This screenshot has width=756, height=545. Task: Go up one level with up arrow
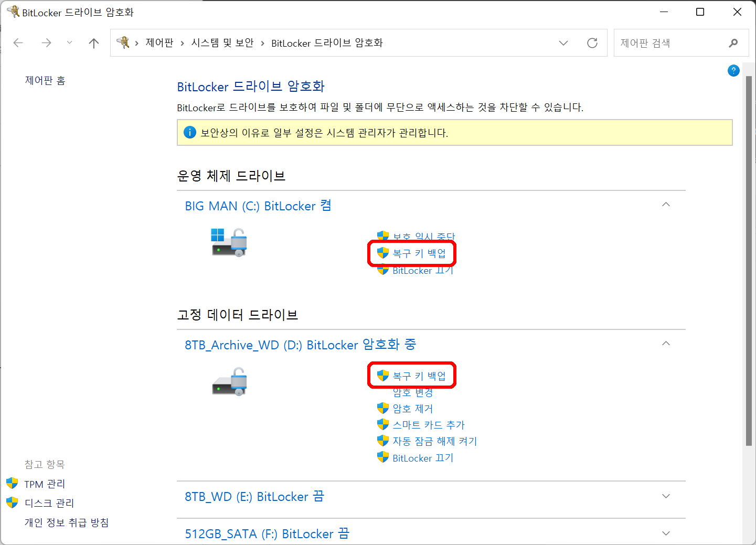[x=94, y=43]
